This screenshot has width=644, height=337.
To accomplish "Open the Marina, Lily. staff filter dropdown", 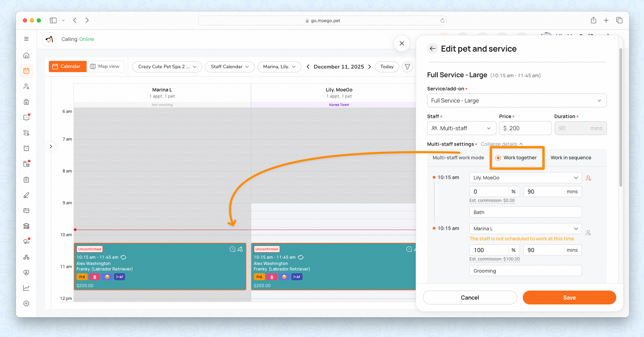I will click(279, 67).
